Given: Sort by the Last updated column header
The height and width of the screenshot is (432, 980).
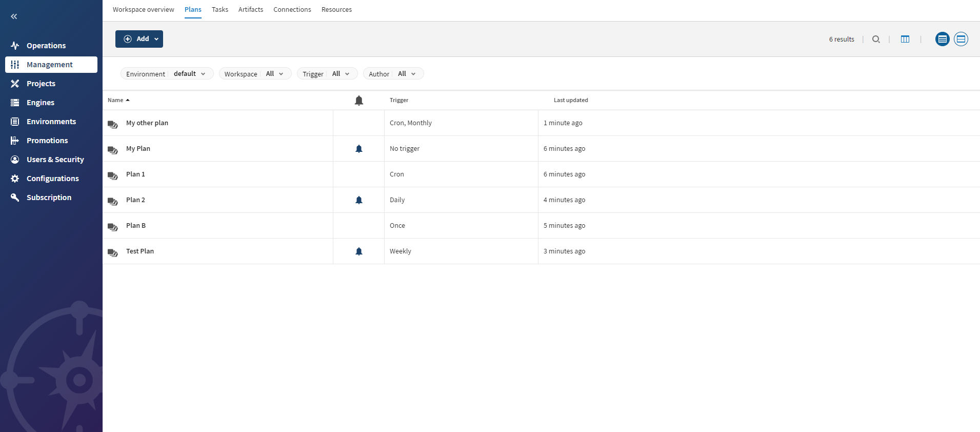Looking at the screenshot, I should (571, 100).
